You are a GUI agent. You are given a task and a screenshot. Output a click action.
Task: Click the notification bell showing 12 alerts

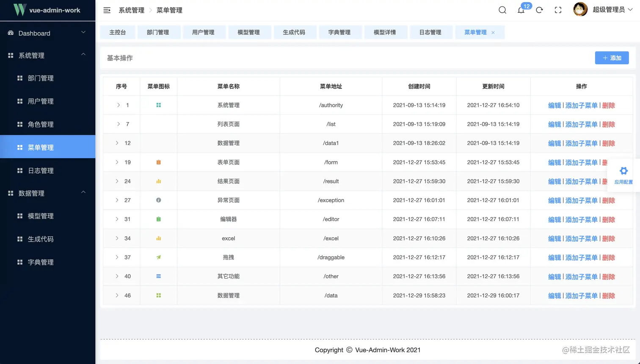[521, 10]
